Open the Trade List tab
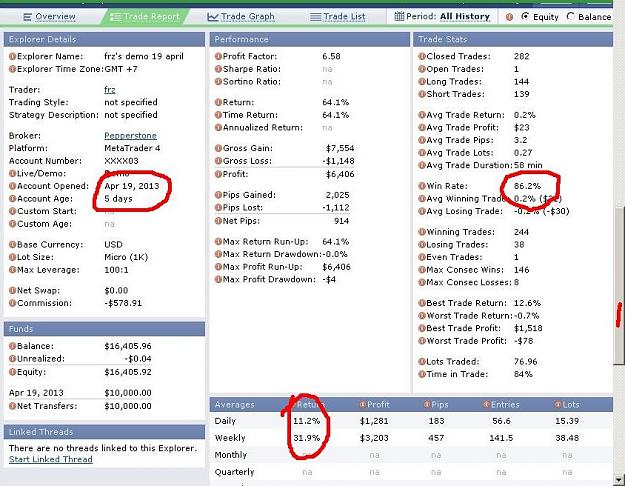625x486 pixels. [338, 17]
